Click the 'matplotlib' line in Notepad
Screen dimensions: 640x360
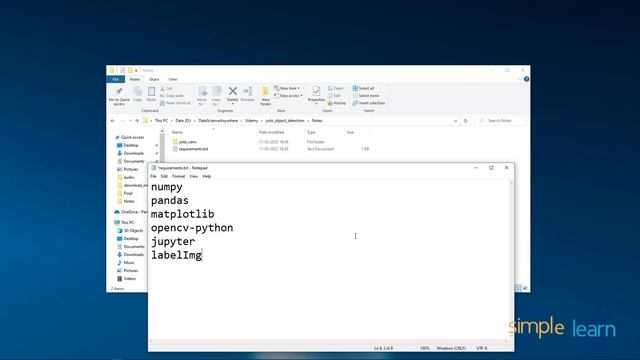pyautogui.click(x=182, y=214)
